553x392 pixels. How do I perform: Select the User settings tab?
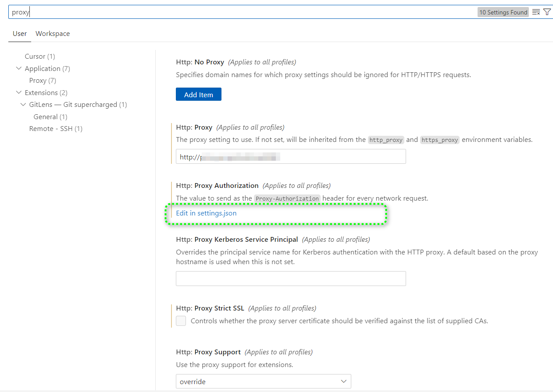click(x=20, y=34)
